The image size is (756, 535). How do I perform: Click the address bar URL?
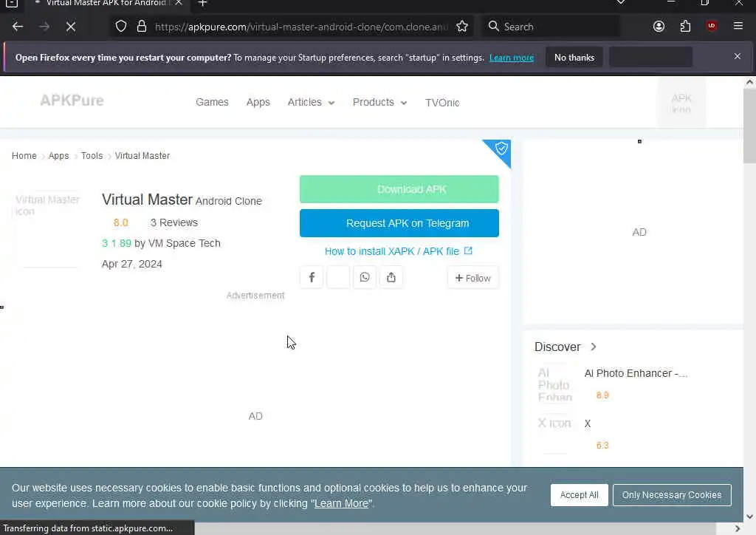[301, 27]
